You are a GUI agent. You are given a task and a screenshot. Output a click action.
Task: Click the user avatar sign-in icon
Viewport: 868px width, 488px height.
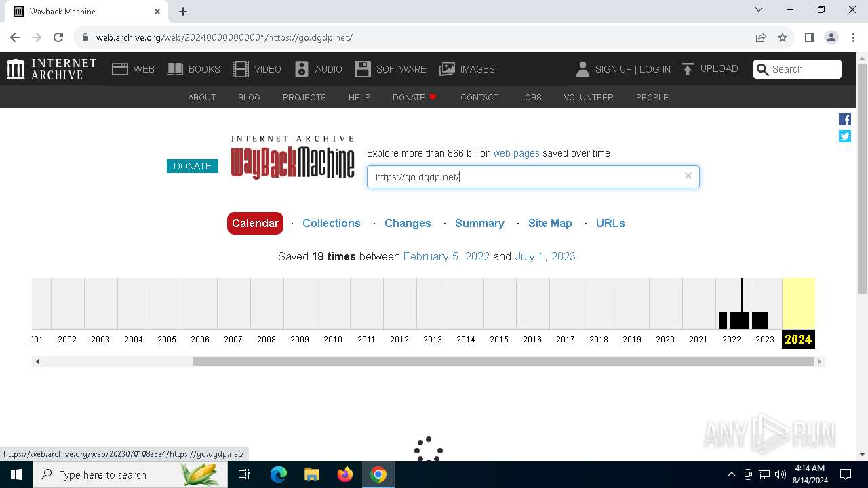583,68
